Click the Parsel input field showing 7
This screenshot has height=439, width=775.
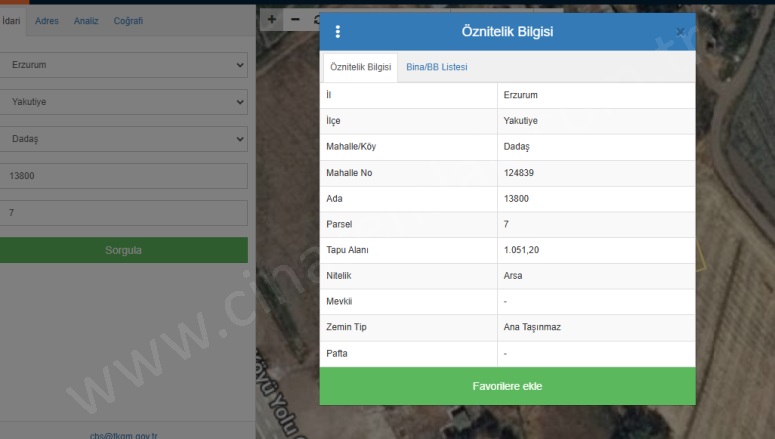[123, 213]
